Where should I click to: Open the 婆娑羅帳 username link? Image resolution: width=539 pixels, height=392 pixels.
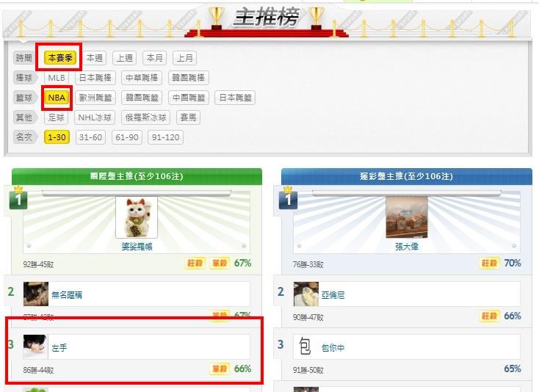137,247
